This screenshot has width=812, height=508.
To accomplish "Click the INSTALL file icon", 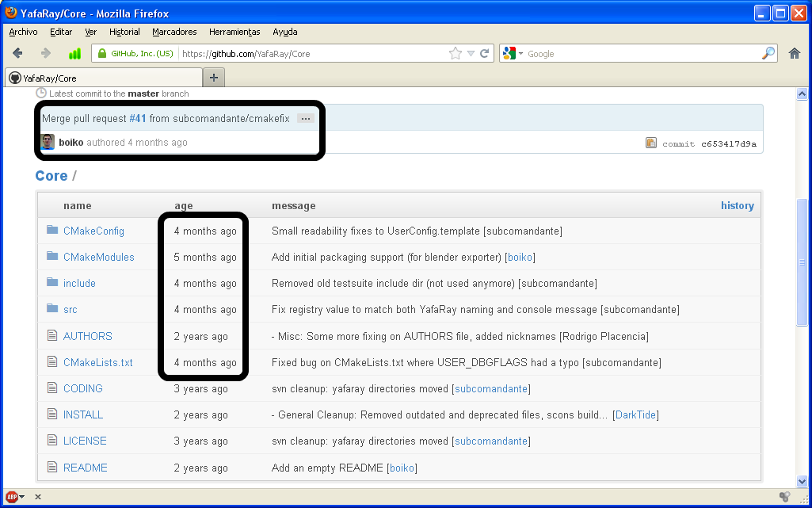I will (x=52, y=413).
